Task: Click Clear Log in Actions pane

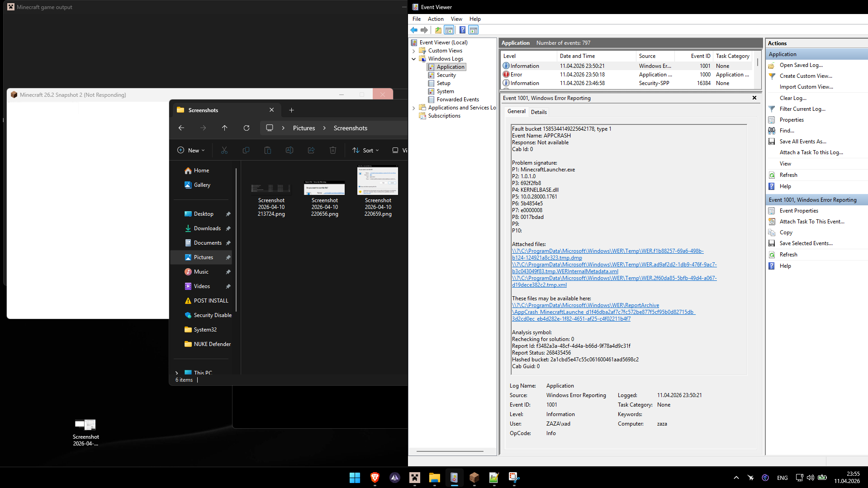Action: 792,98
